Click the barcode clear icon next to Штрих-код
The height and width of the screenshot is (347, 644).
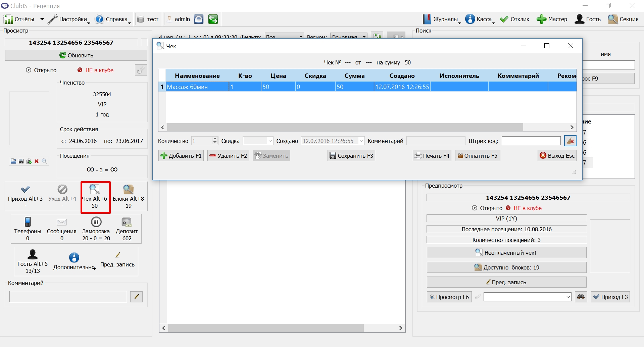[570, 141]
